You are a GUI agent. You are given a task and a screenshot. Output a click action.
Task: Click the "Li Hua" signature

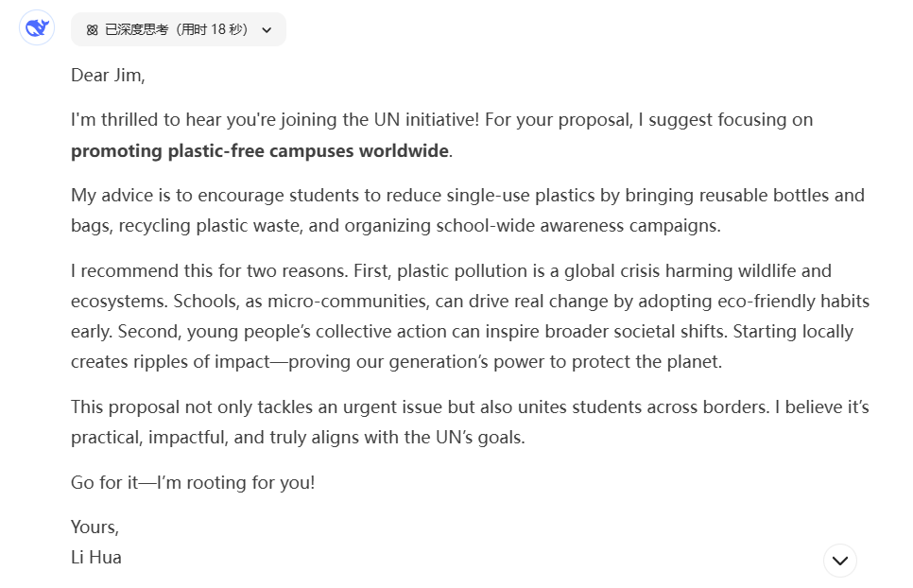(96, 557)
